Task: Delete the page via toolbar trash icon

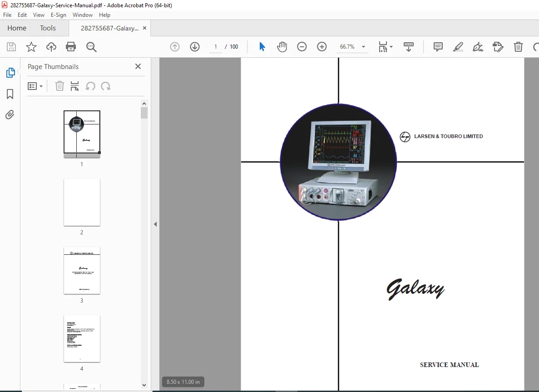Action: coord(518,47)
